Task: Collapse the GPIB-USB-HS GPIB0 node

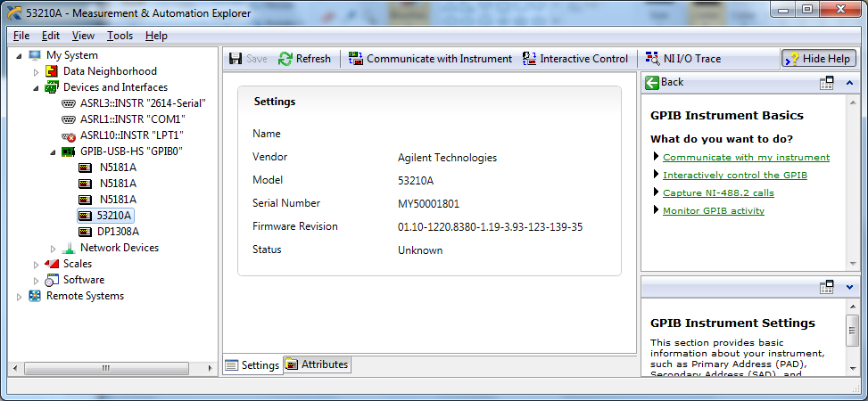Action: point(54,152)
